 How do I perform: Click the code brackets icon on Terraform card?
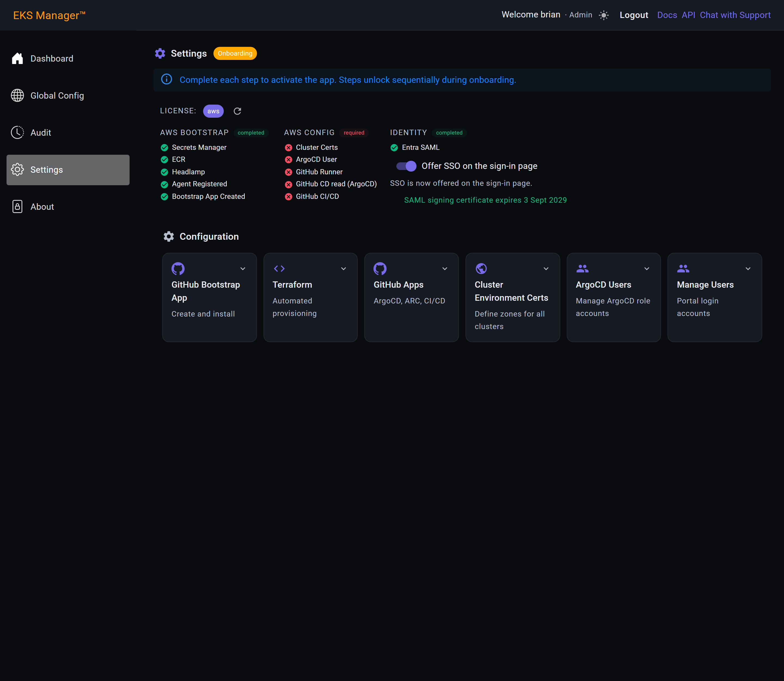click(x=279, y=269)
